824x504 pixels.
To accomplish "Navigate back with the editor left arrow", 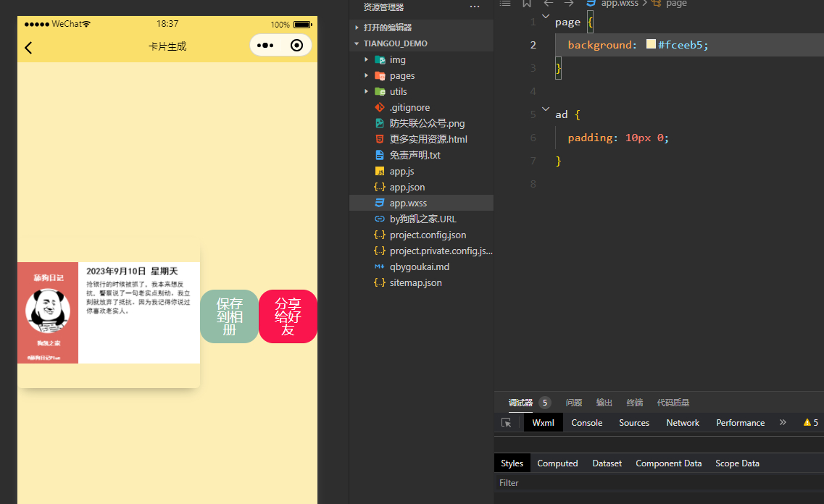I will [549, 4].
